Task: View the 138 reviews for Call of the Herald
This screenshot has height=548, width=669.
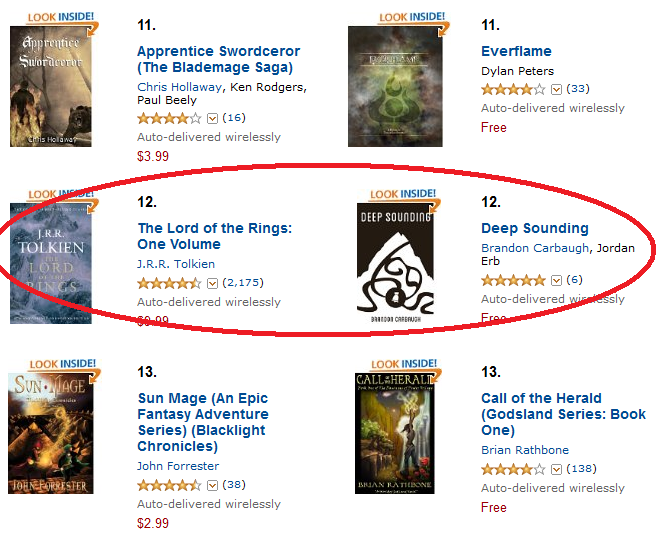Action: pyautogui.click(x=582, y=469)
